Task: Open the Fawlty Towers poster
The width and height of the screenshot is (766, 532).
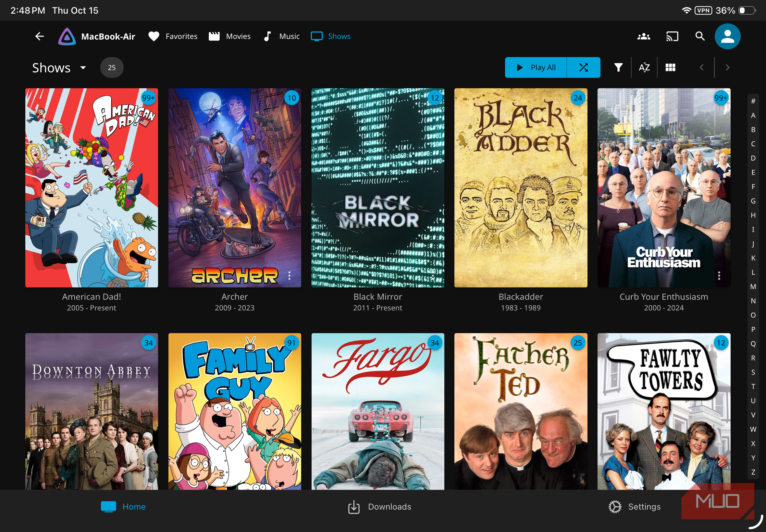Action: [664, 411]
